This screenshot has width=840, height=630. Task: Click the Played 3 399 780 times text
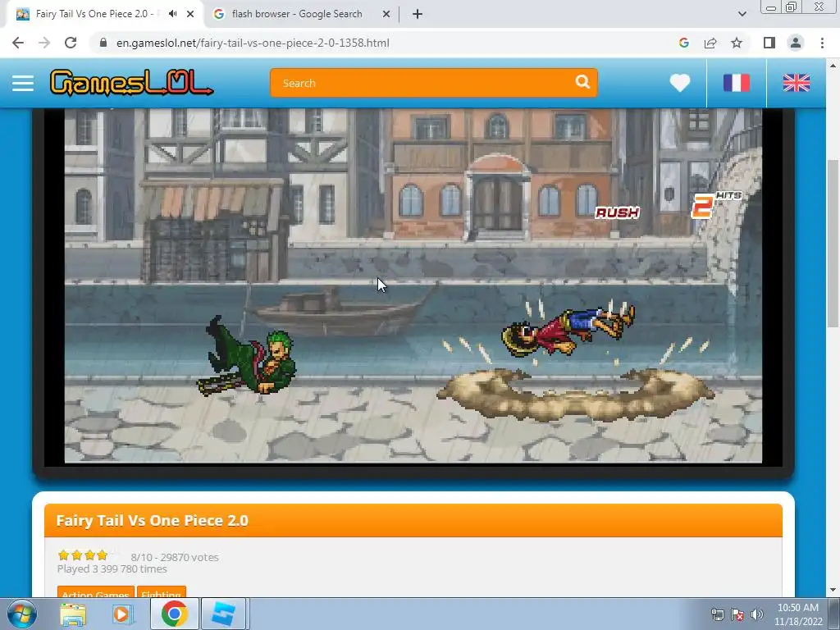[112, 569]
